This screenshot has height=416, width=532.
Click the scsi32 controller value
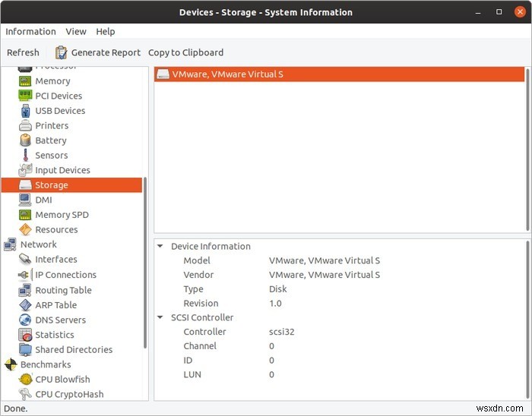[x=282, y=332]
